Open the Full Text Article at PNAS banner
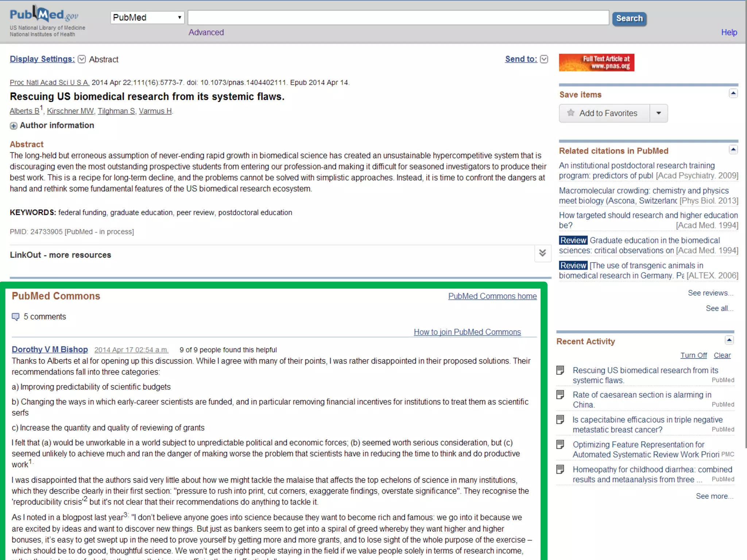The height and width of the screenshot is (560, 747). (x=596, y=62)
